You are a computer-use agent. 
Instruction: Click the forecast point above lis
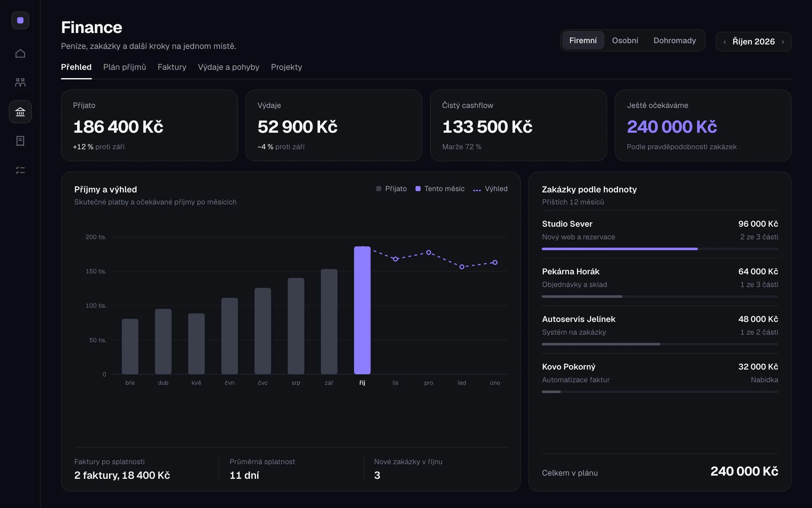(x=395, y=259)
